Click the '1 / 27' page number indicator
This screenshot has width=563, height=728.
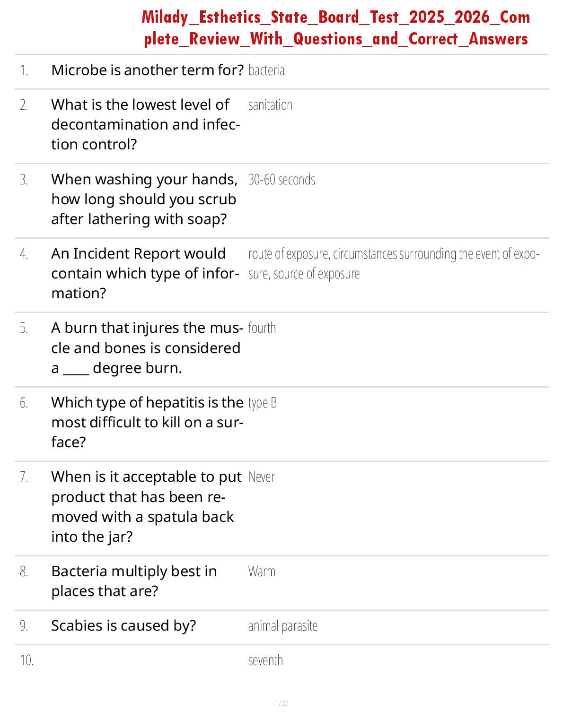pyautogui.click(x=281, y=703)
